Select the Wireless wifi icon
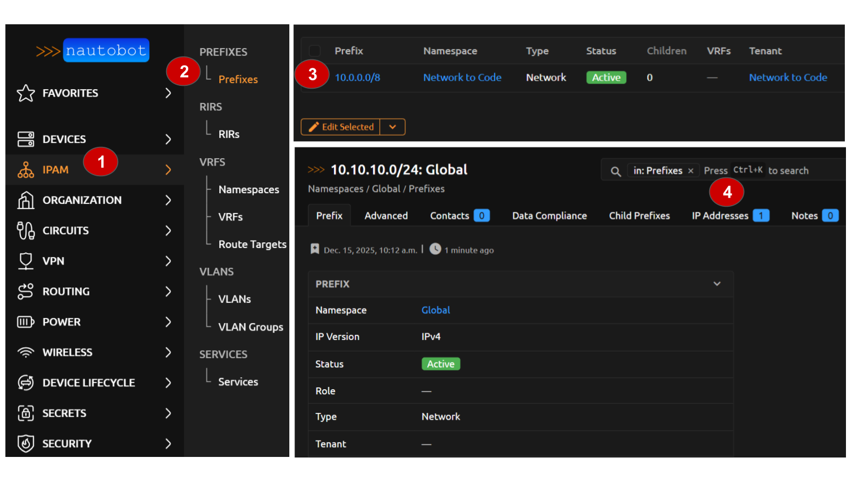The height and width of the screenshot is (488, 868). [26, 352]
